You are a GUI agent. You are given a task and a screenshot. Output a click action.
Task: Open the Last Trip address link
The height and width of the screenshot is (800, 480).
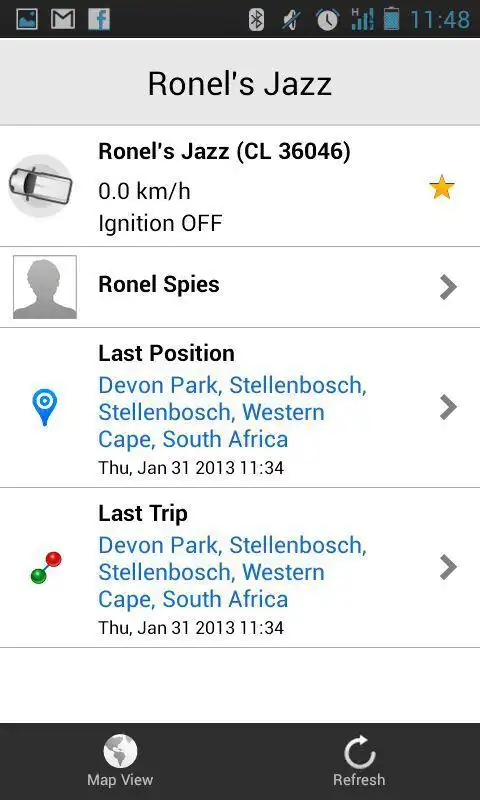coord(233,572)
